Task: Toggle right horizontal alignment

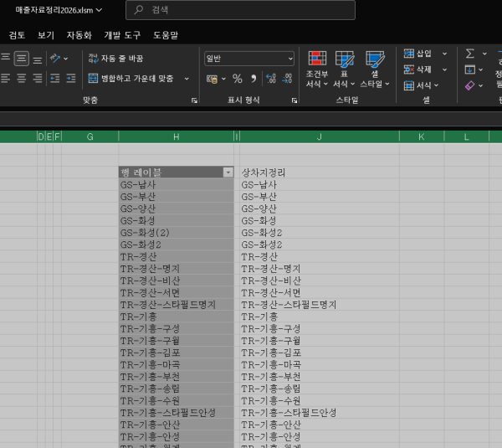Action: click(38, 79)
